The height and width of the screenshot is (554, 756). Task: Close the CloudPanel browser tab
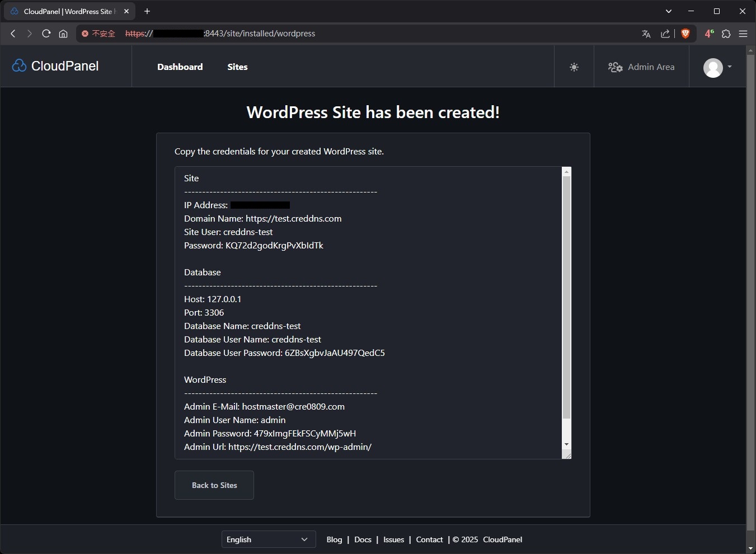(x=126, y=11)
